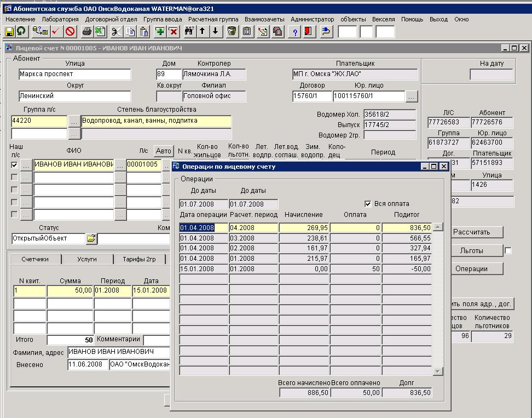Add a record with the green plus icon
Screen dimensions: 532x418
point(160,31)
